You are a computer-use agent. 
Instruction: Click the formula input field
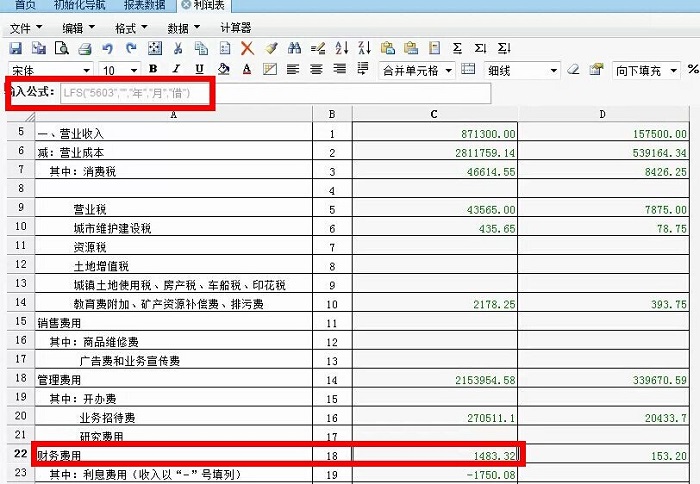click(275, 93)
